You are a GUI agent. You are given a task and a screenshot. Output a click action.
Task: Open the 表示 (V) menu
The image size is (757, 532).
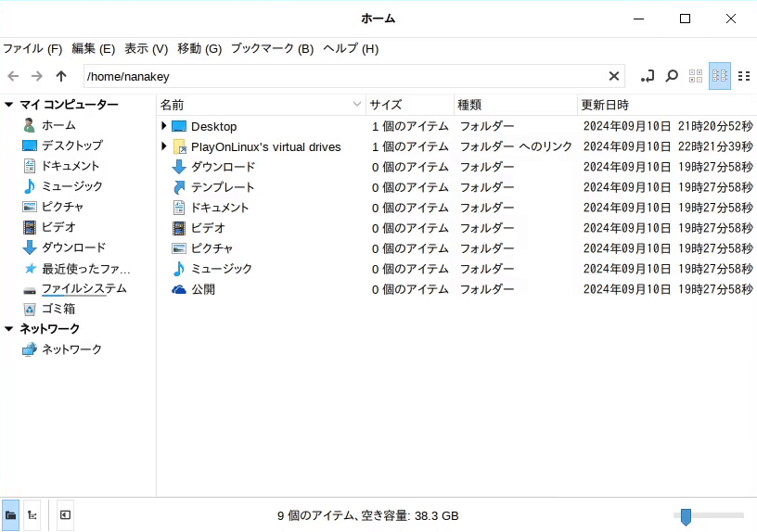[x=147, y=49]
